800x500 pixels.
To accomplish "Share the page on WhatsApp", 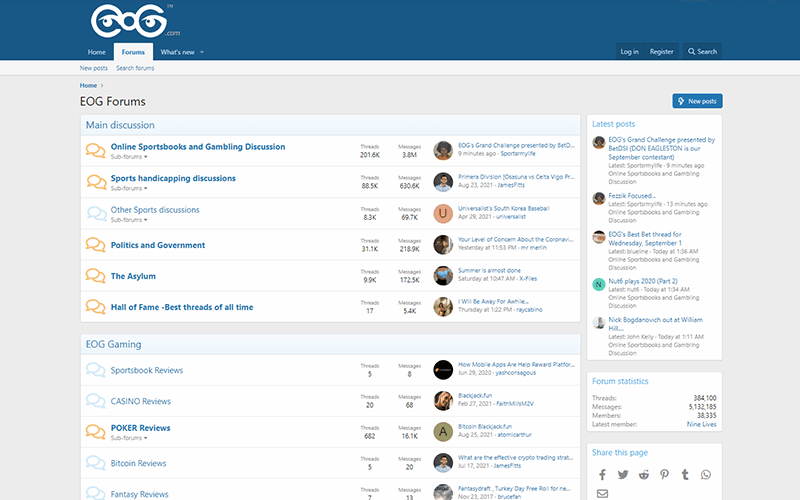I will coord(706,474).
